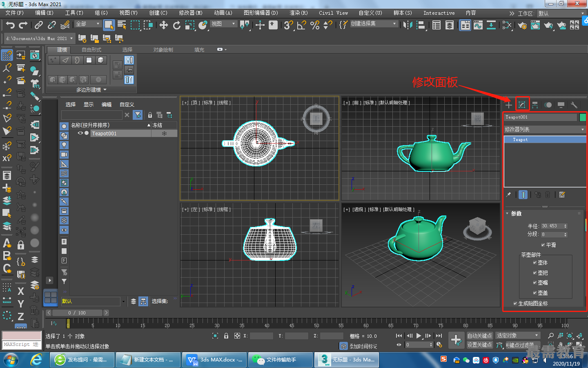Open the 修改器(M) menu
The height and width of the screenshot is (368, 588).
pos(191,13)
